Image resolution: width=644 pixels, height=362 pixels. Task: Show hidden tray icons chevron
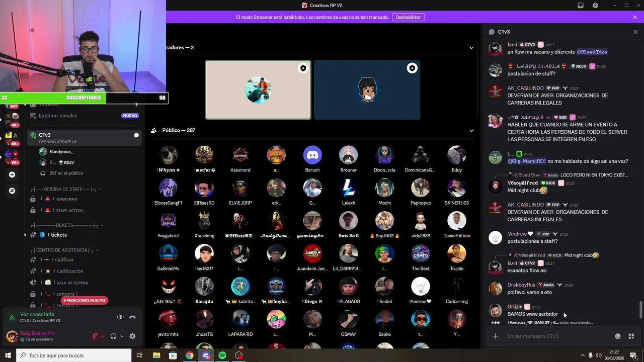click(583, 355)
